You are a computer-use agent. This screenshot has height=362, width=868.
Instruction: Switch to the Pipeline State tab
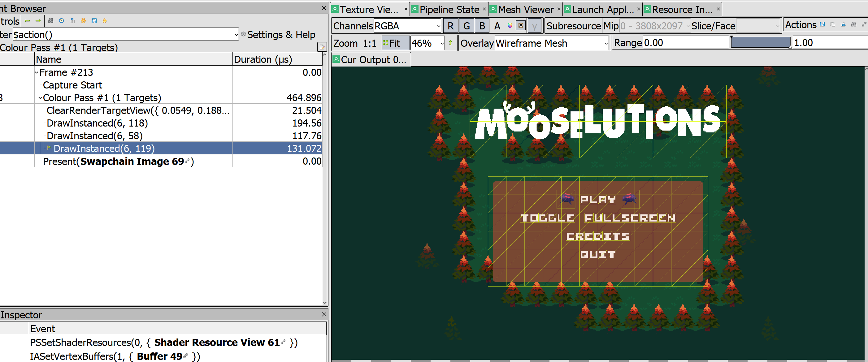click(x=449, y=9)
